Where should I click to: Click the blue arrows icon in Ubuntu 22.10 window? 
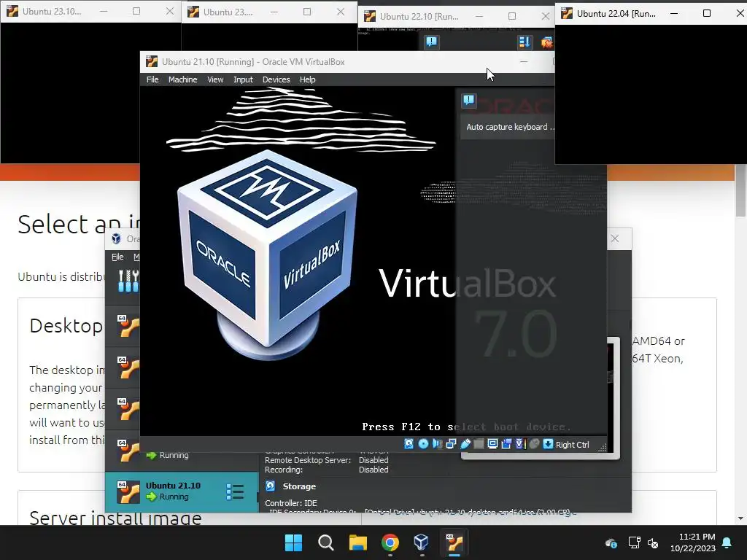525,42
